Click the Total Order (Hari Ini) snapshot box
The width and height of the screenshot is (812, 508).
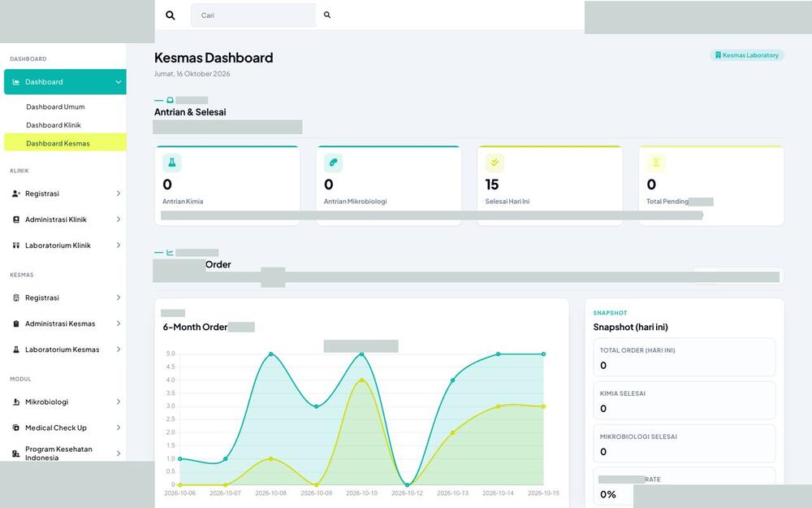tap(684, 357)
